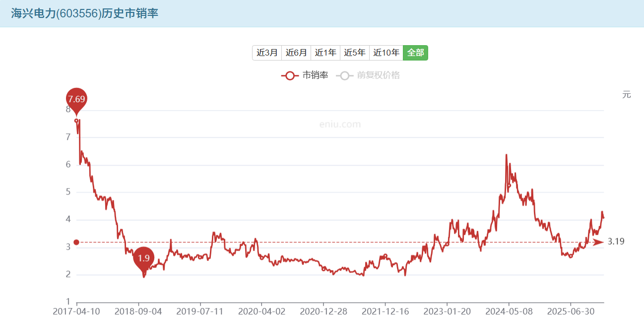Click the 2024-05-08 x-axis date label
Screen dimensions: 644x320
coord(509,312)
